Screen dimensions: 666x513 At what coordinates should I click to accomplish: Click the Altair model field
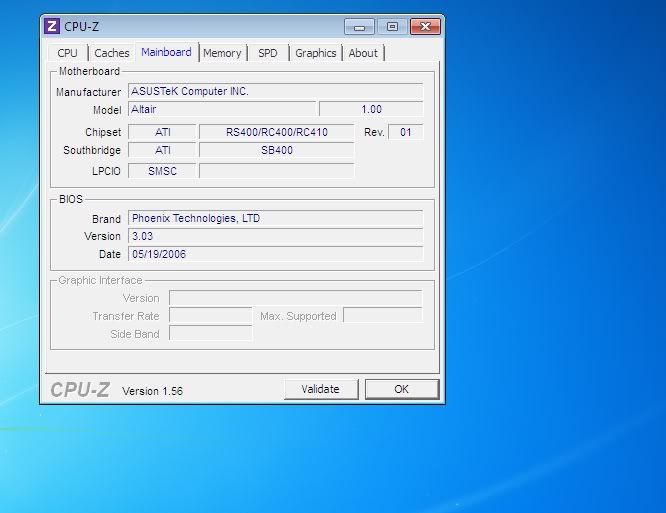pos(222,109)
